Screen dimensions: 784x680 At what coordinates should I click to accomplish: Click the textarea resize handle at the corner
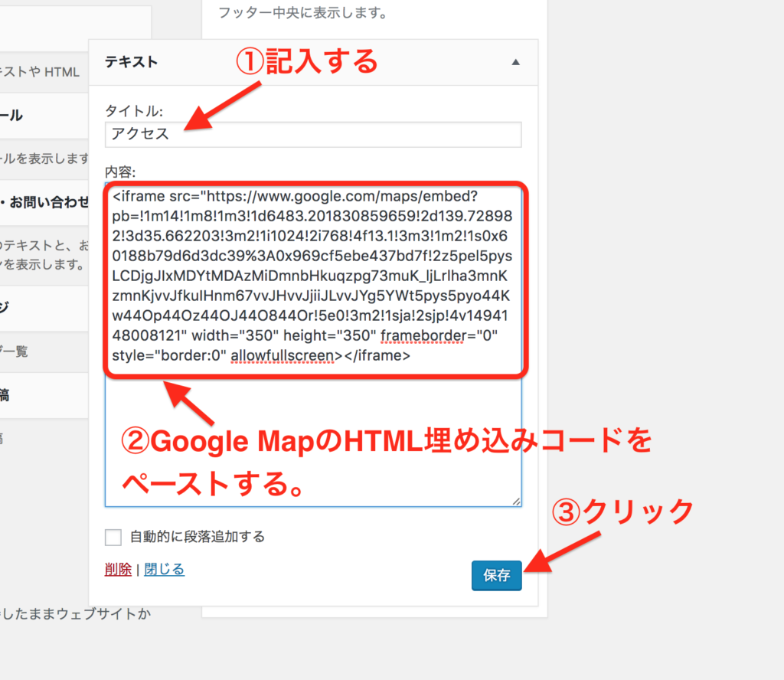click(516, 501)
